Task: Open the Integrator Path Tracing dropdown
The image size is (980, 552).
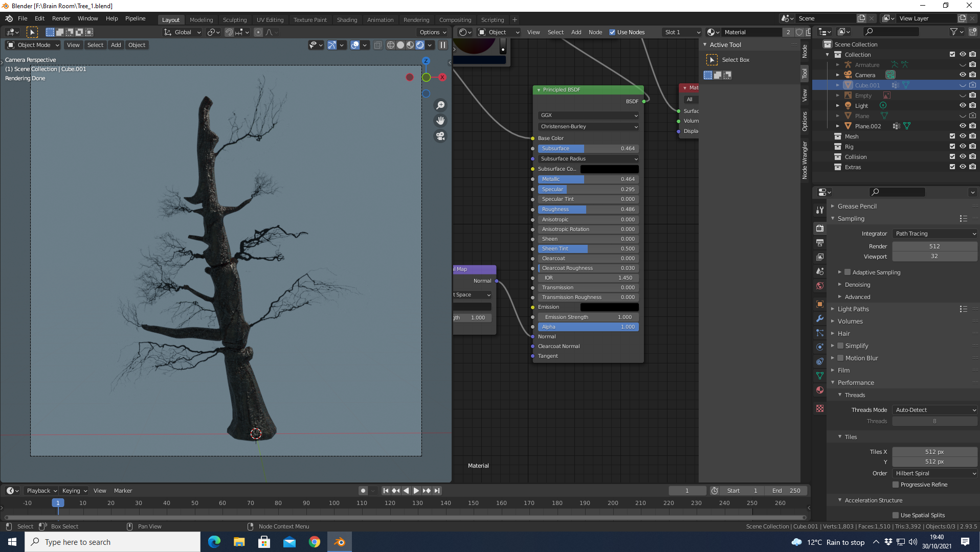Action: tap(934, 234)
